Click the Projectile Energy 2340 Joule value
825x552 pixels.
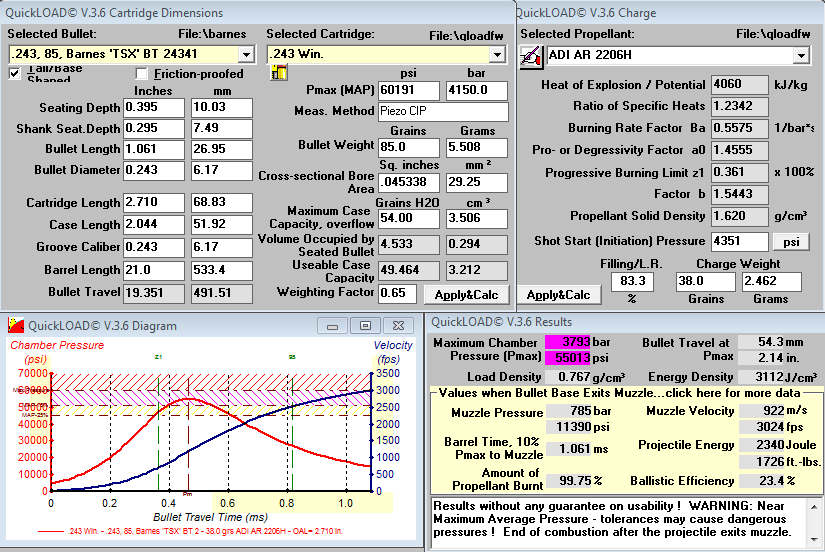point(762,445)
